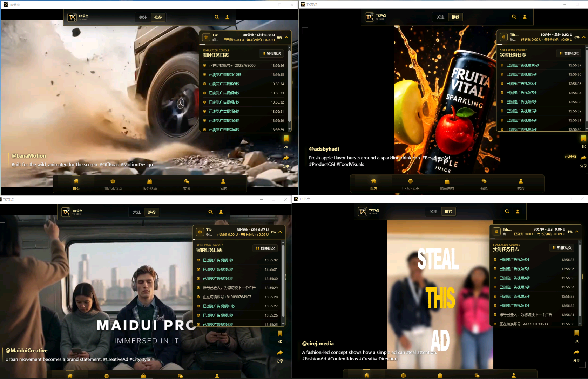Select log entry 正在切换账号+819090784907
Image resolution: width=588 pixels, height=379 pixels.
pos(237,297)
